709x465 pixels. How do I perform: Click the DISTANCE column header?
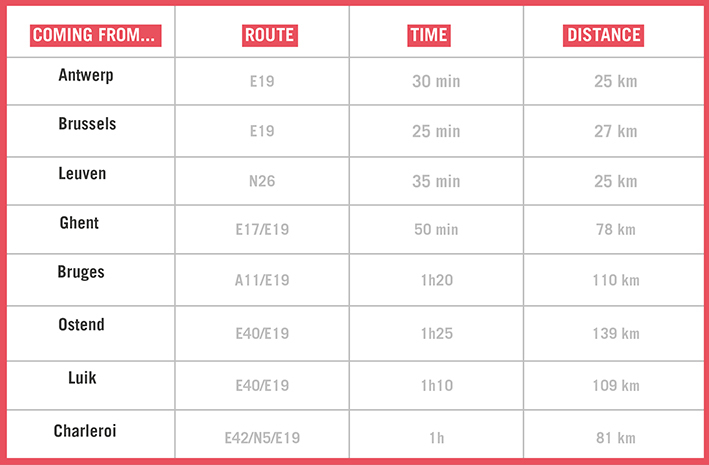click(x=603, y=35)
